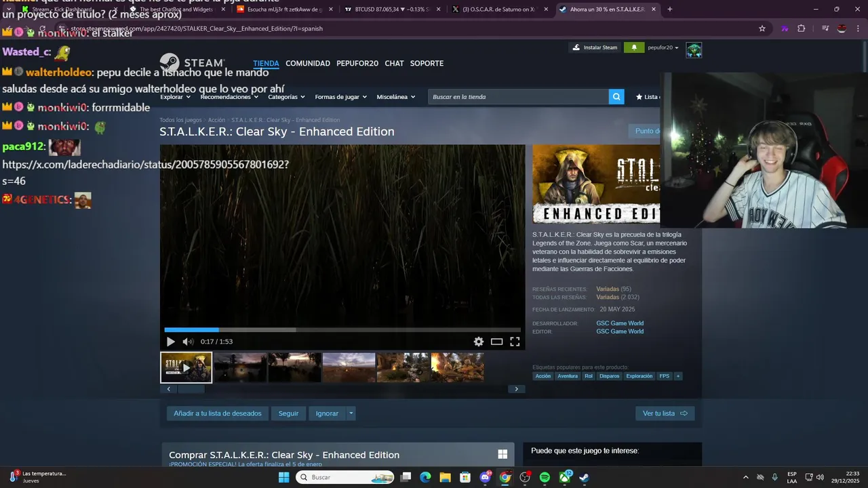Open the SOPORTE page
This screenshot has width=868, height=488.
(427, 63)
